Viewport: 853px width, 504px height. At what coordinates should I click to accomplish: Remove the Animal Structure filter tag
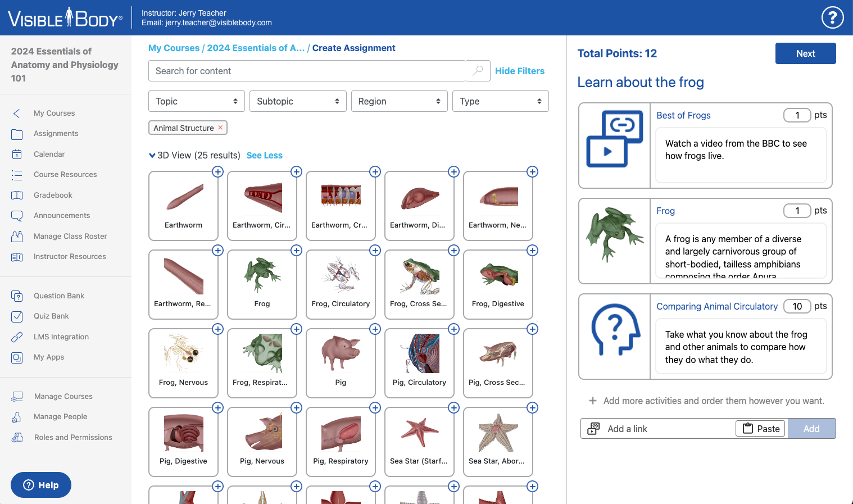(x=220, y=128)
